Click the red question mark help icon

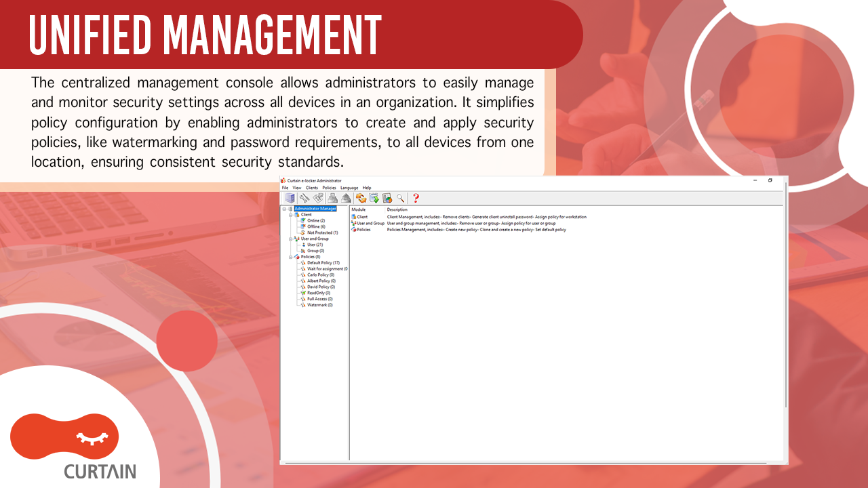click(416, 198)
